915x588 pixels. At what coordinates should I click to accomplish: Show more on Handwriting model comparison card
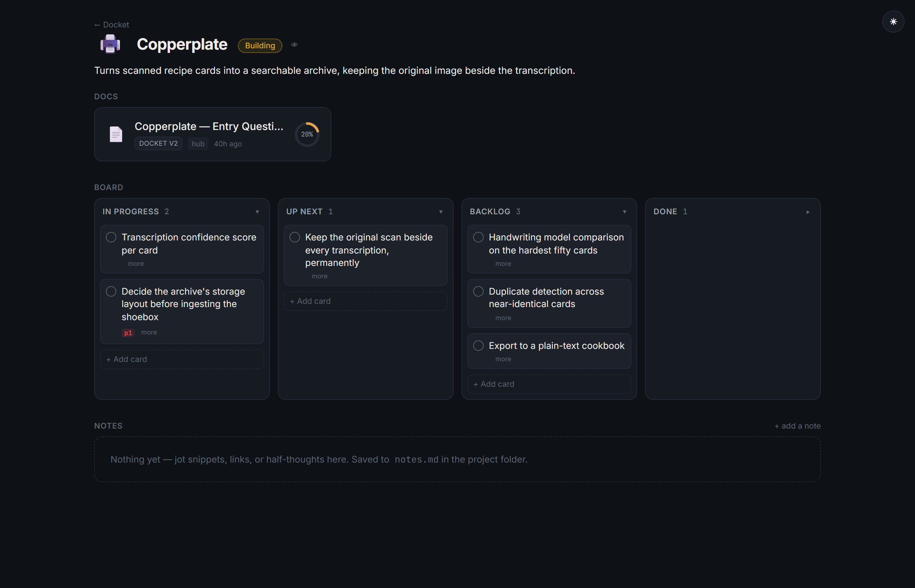click(503, 263)
